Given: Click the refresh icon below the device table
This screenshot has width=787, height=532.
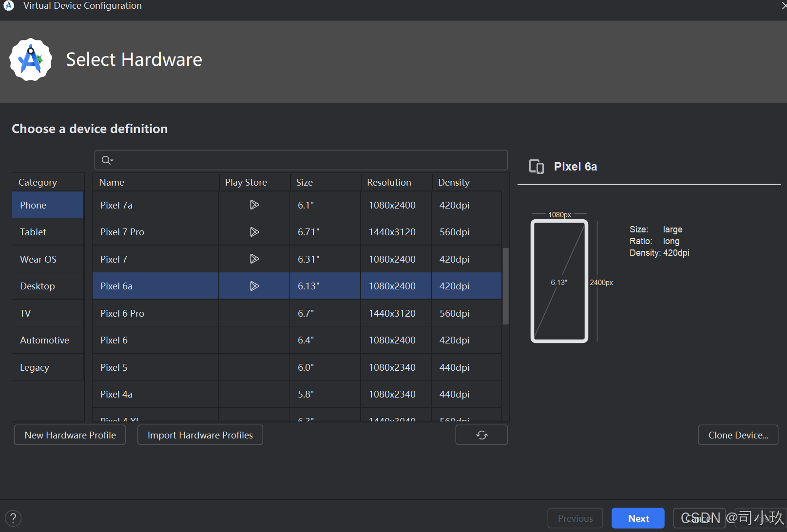Looking at the screenshot, I should (481, 435).
